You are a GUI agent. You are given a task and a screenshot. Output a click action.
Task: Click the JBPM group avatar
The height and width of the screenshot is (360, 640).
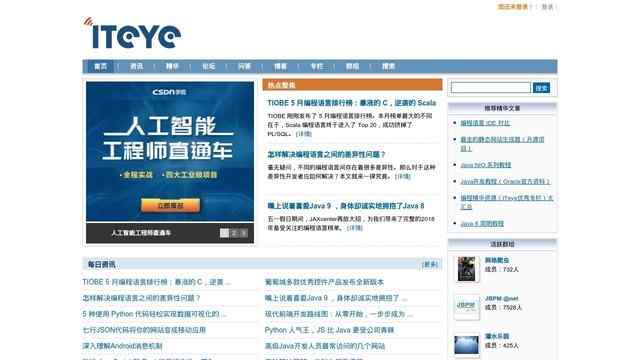click(x=467, y=307)
